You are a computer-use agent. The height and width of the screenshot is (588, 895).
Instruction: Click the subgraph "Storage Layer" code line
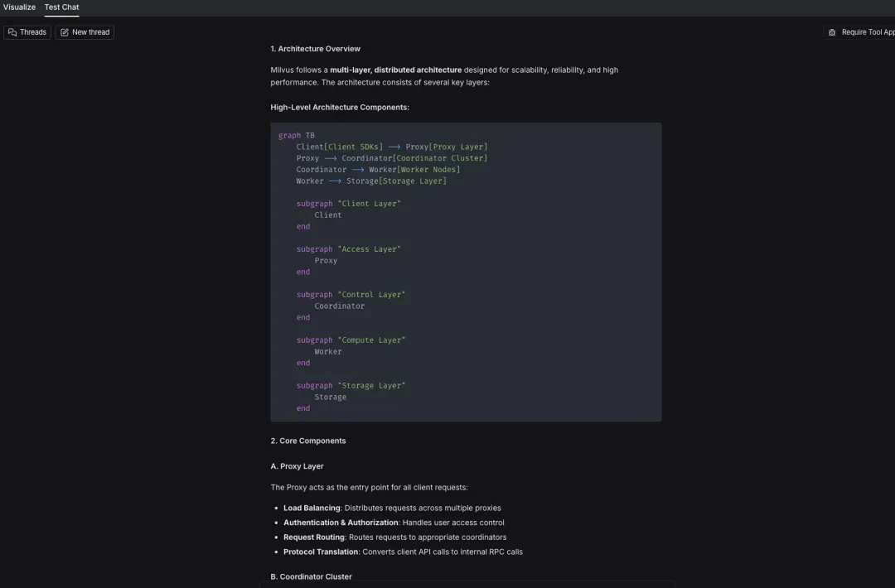[351, 386]
